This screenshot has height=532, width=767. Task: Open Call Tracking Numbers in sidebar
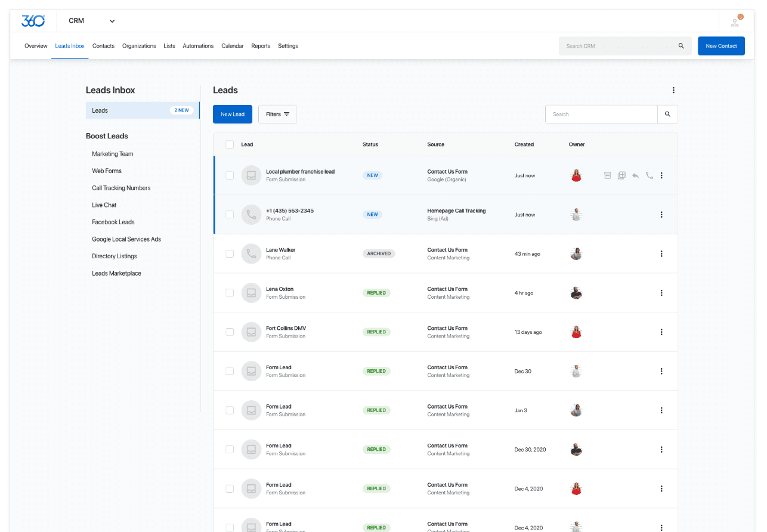pos(121,188)
